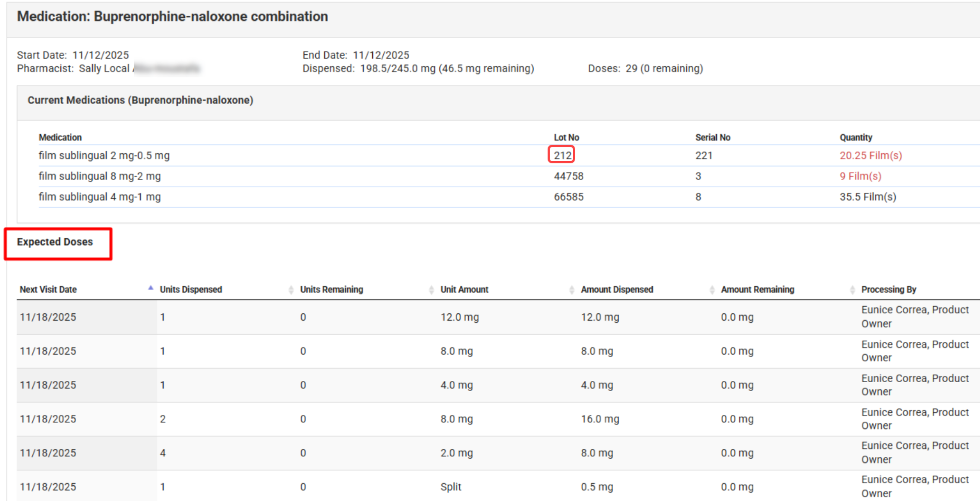Click Lot No 44758 cell
Viewport: 980px width, 501px height.
(568, 176)
